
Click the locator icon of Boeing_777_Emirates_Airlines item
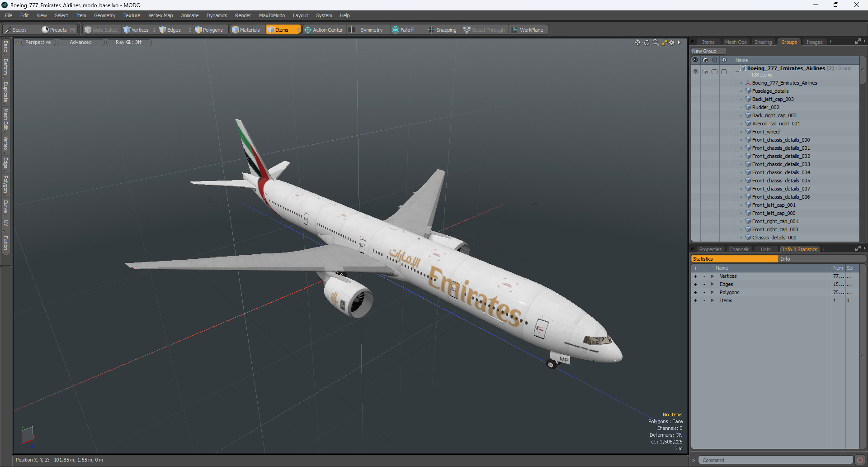click(x=748, y=83)
